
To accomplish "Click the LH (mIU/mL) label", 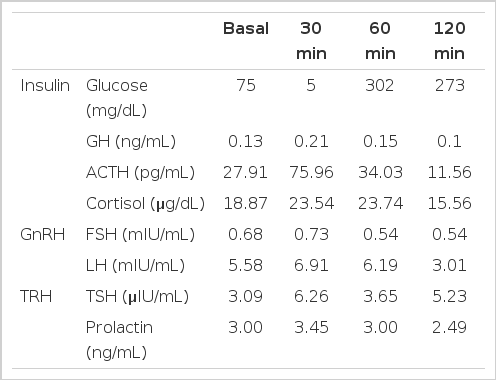I will click(135, 266).
